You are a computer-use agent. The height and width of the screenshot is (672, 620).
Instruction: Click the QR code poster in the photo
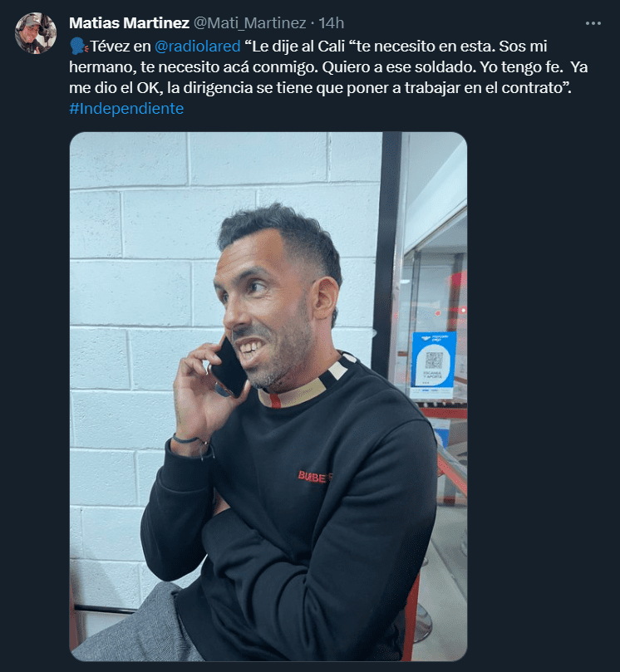(434, 365)
